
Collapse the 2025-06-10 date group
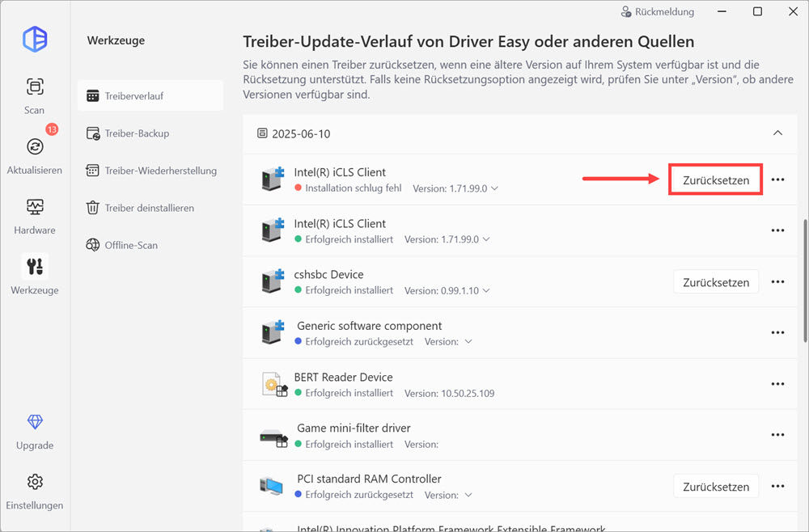click(x=777, y=133)
